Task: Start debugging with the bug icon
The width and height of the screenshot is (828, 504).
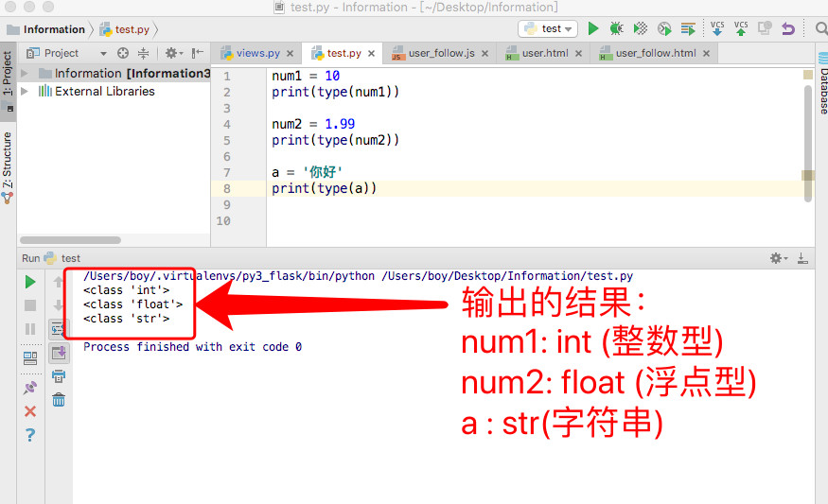Action: pos(617,28)
